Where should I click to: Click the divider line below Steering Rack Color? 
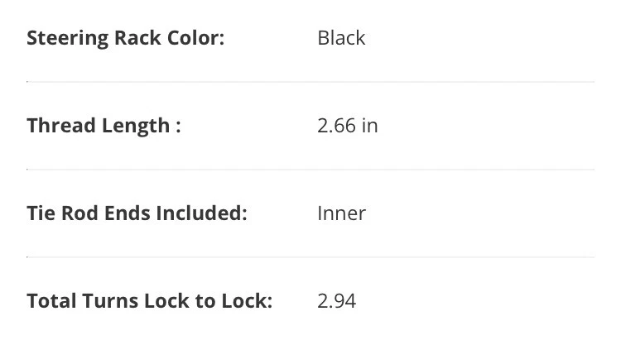click(x=310, y=82)
